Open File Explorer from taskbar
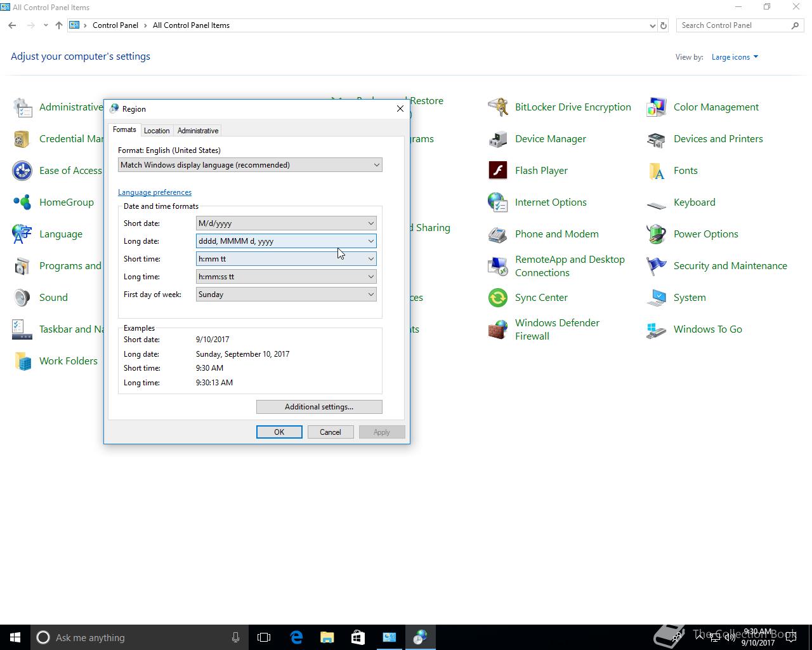 pos(327,637)
